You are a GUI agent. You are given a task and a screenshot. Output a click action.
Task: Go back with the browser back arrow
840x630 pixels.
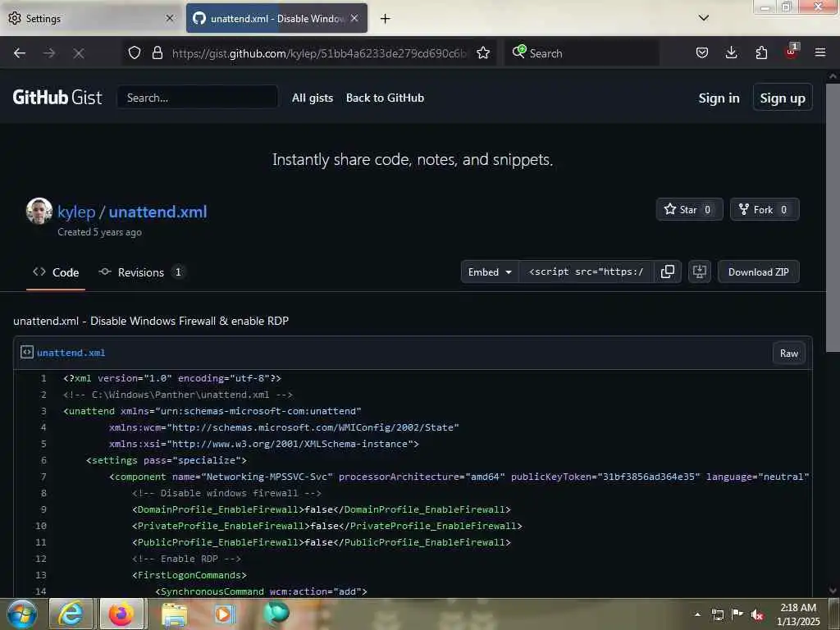tap(20, 53)
